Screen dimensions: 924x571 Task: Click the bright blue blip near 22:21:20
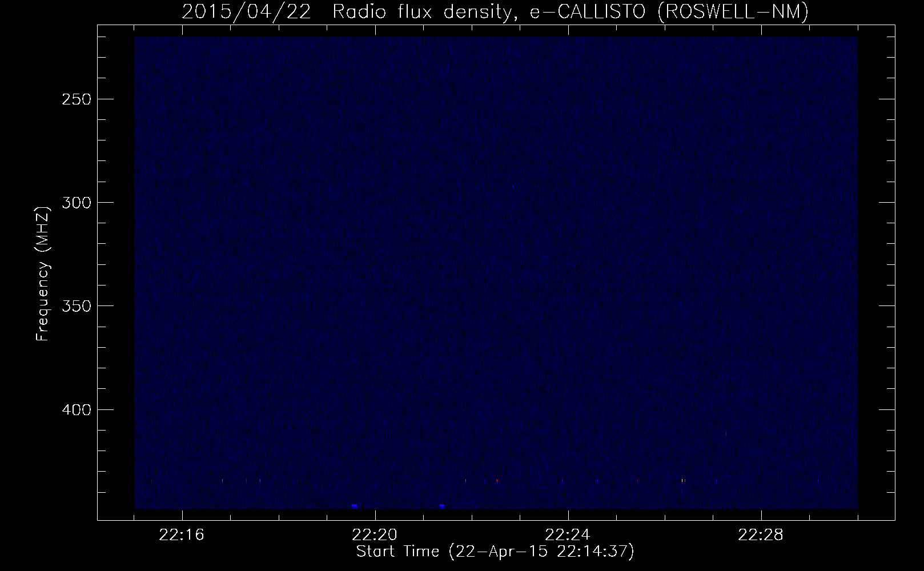pos(442,506)
